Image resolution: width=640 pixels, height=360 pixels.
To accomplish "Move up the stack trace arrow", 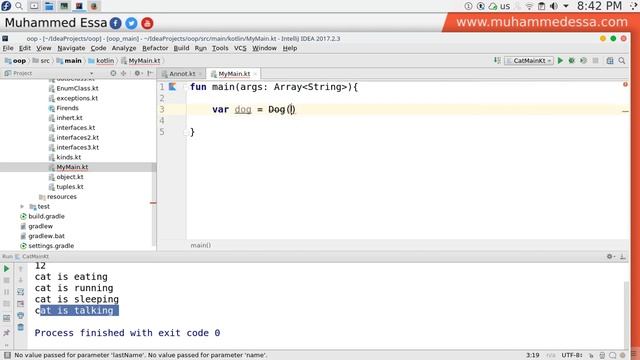I will 20,269.
